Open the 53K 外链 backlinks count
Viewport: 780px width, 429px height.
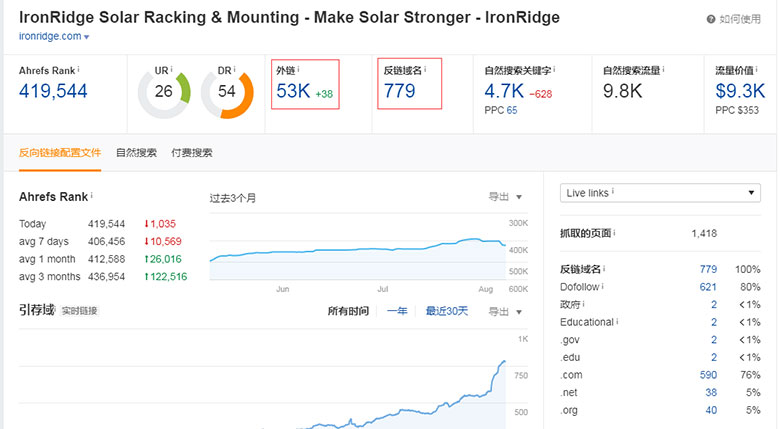293,92
